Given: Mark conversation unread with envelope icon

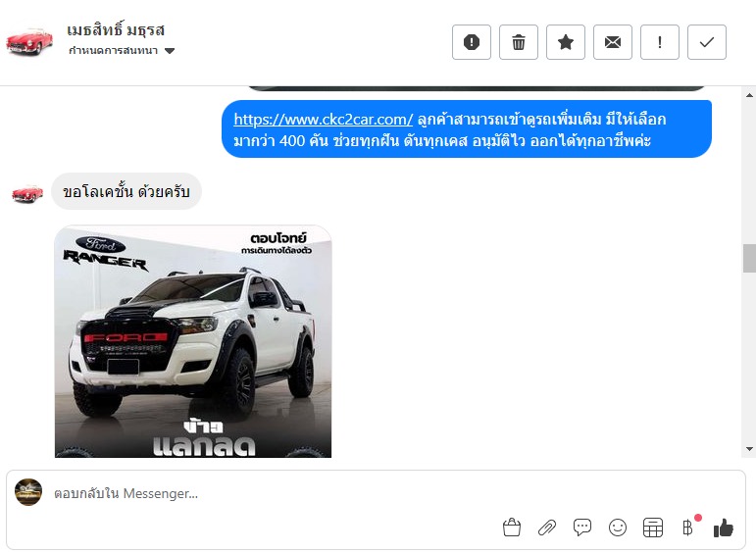Looking at the screenshot, I should click(612, 42).
